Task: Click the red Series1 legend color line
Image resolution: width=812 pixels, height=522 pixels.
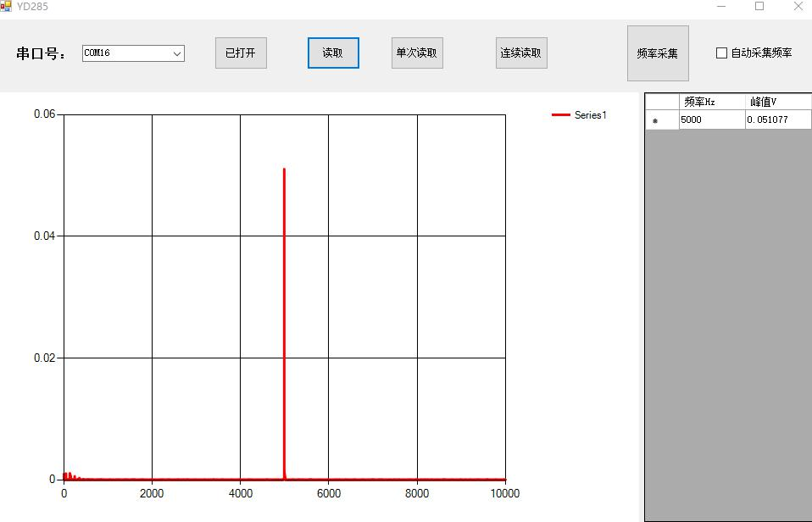Action: pos(561,115)
